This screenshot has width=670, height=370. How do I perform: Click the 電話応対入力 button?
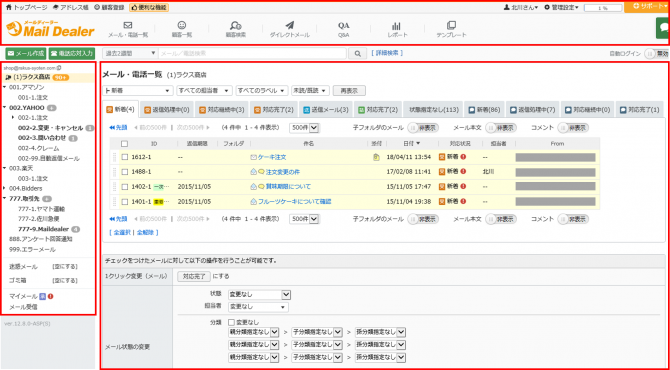tap(71, 53)
